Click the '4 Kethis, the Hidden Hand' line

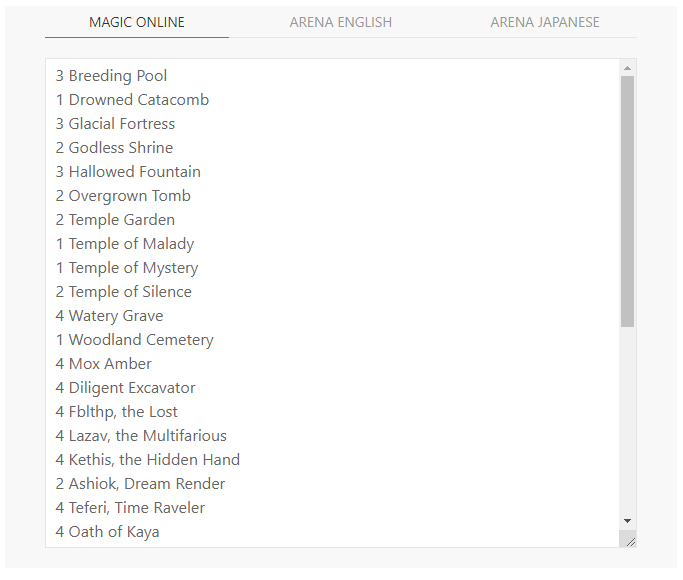coord(148,460)
